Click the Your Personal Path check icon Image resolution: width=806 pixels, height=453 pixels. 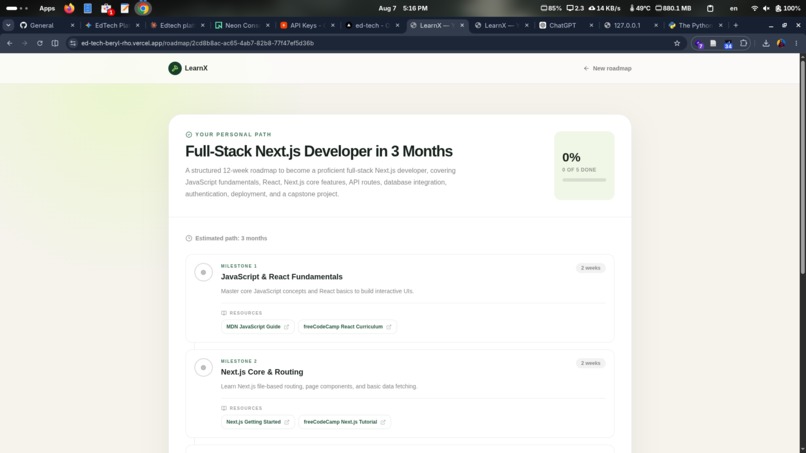(x=189, y=134)
